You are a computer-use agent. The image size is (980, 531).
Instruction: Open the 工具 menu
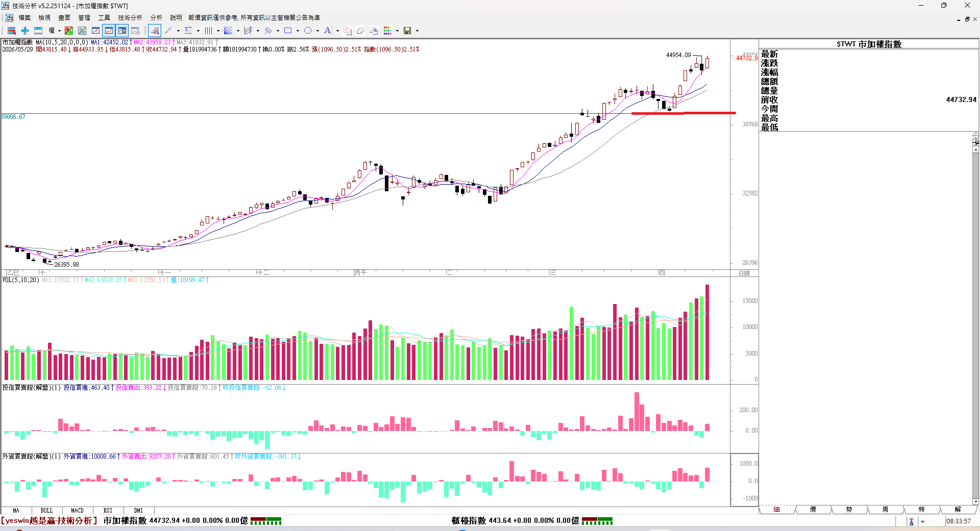104,17
